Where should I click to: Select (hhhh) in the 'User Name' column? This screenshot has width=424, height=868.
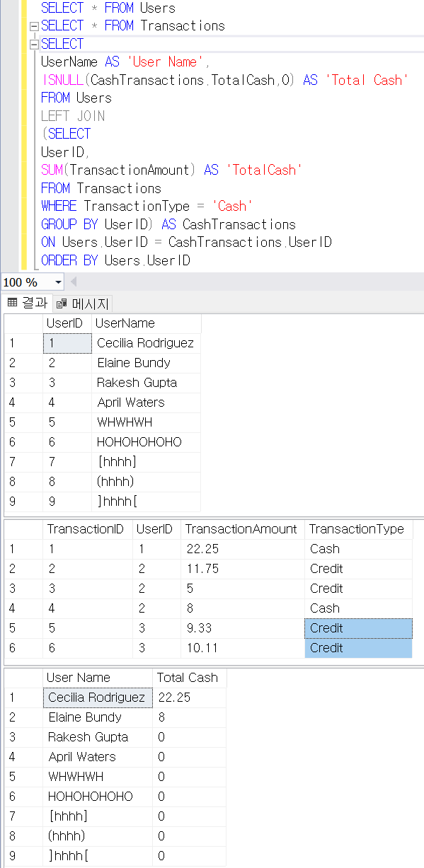pos(98,836)
